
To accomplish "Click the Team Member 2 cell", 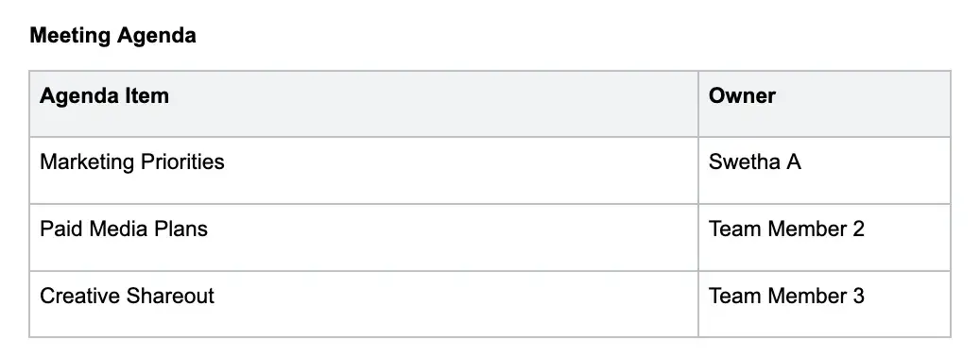I will 824,237.
